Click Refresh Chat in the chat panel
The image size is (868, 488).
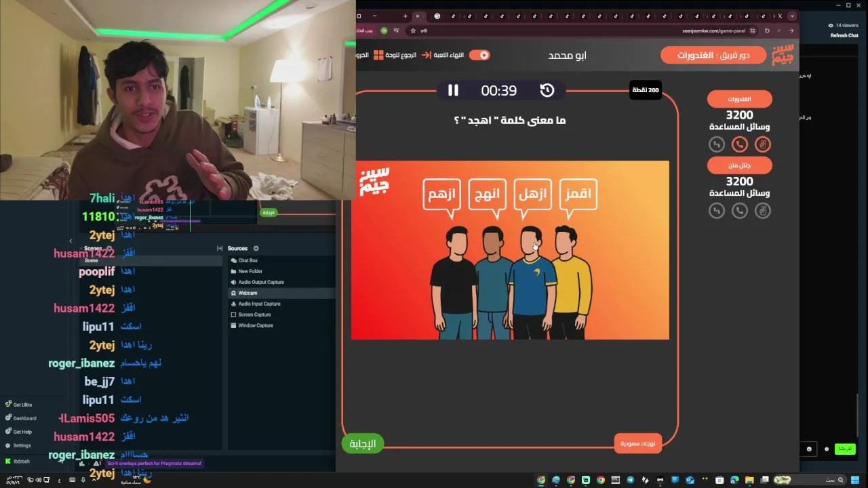[844, 35]
